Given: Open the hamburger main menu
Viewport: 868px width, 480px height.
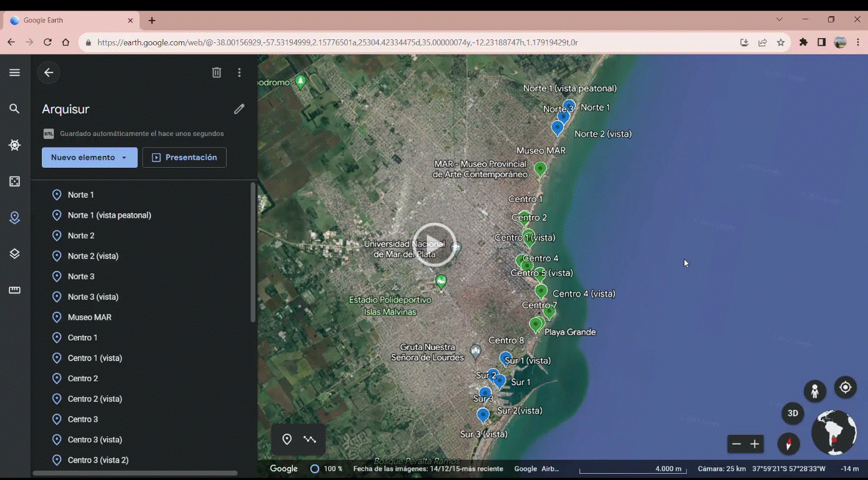Looking at the screenshot, I should click(x=14, y=72).
